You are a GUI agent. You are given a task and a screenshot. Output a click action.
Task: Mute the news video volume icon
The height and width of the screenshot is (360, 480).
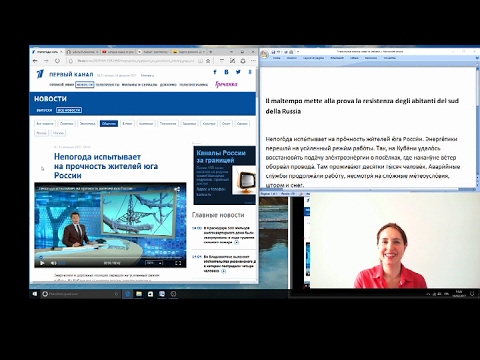tap(53, 263)
